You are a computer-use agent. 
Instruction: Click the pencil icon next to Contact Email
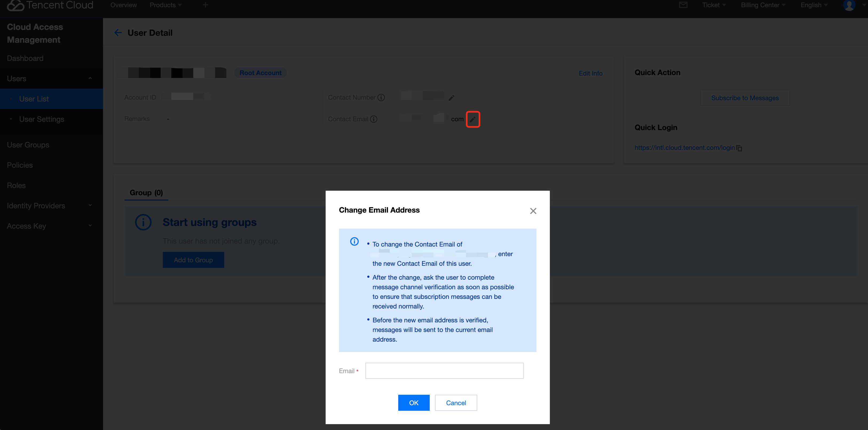click(x=472, y=119)
